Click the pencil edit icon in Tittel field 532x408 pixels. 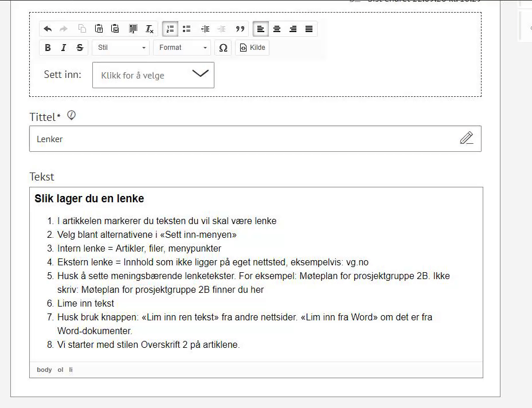pos(467,138)
